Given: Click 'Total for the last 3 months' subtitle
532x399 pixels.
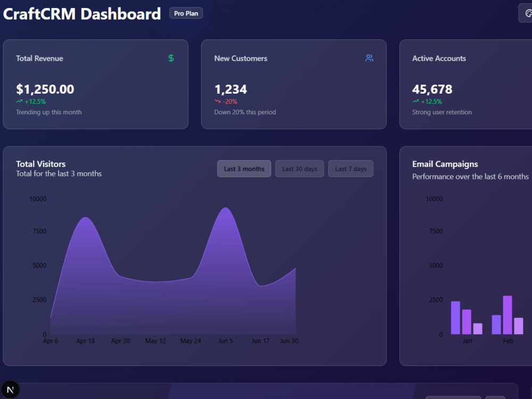Looking at the screenshot, I should (59, 173).
